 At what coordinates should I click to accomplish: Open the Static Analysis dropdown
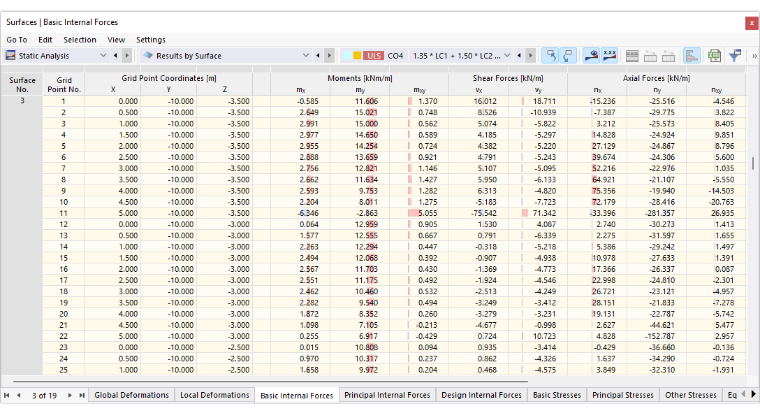point(103,56)
